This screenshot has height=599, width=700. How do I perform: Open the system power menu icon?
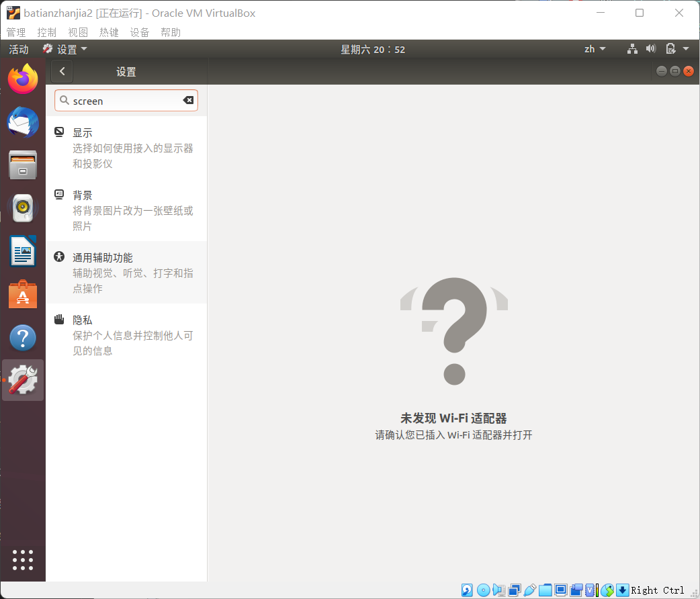coord(676,48)
